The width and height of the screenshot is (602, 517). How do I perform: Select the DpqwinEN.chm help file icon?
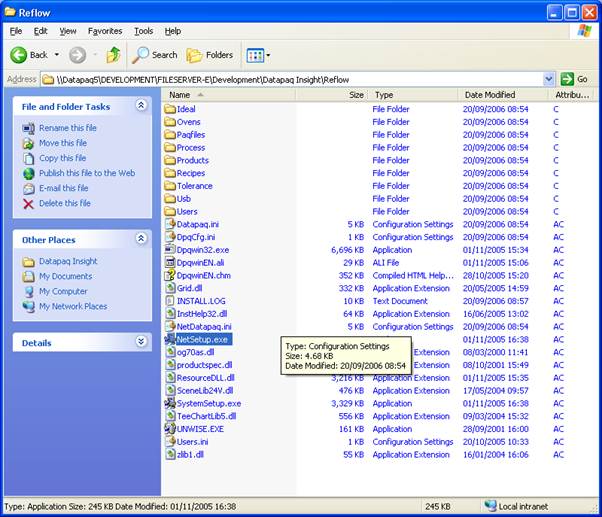coord(170,275)
